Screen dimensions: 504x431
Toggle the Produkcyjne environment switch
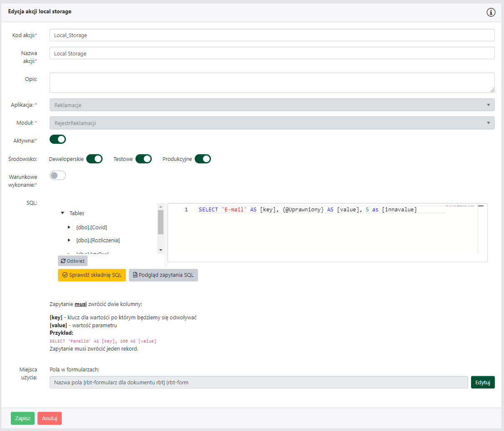coord(203,159)
